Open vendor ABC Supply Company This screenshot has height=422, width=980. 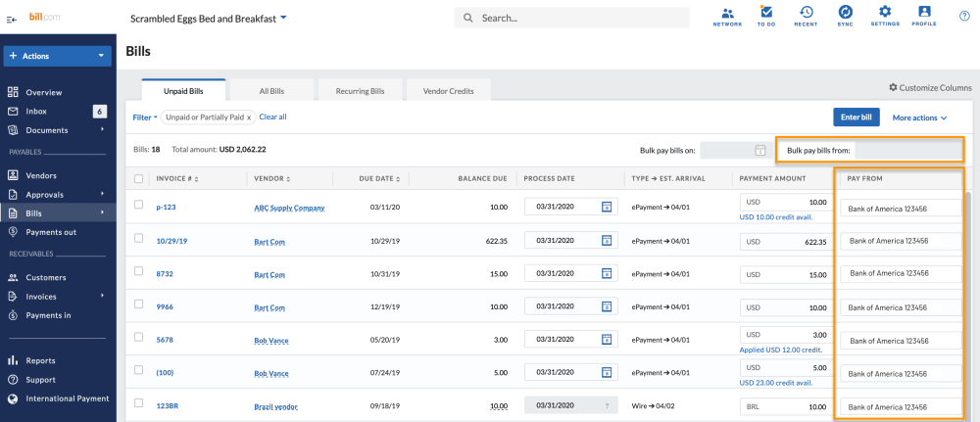289,208
